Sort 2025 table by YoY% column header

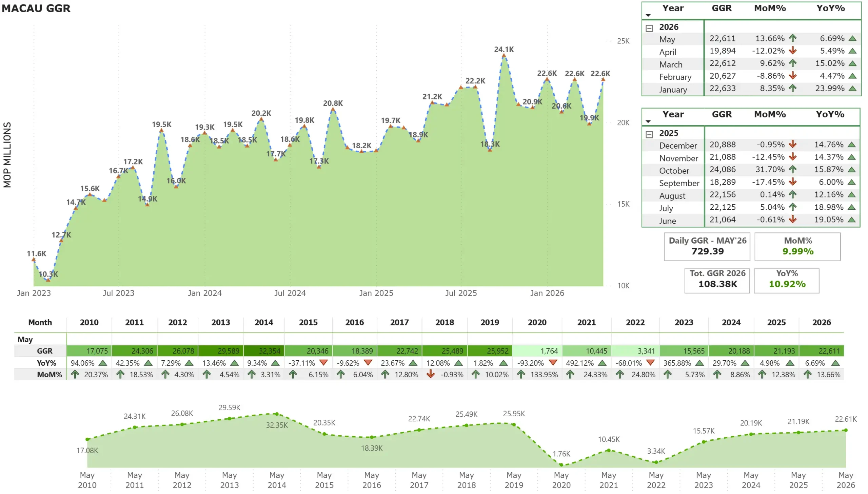point(830,114)
